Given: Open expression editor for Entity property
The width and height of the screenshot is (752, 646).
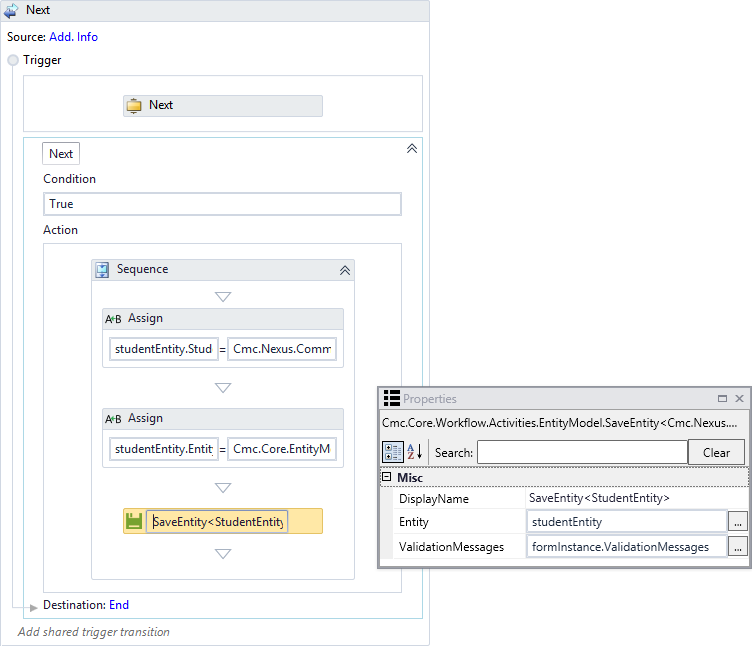Looking at the screenshot, I should 738,521.
